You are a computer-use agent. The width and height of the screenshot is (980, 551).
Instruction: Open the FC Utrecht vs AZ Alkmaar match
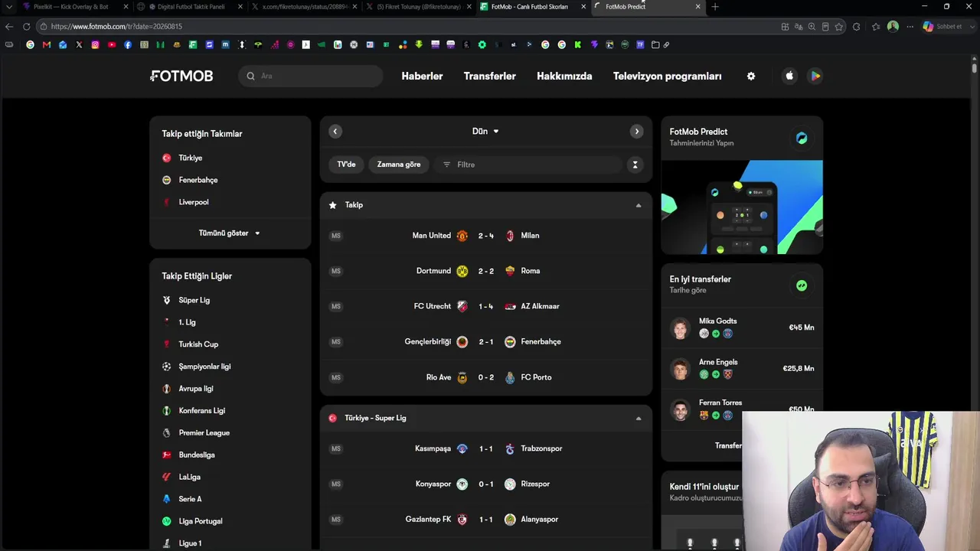click(x=486, y=306)
